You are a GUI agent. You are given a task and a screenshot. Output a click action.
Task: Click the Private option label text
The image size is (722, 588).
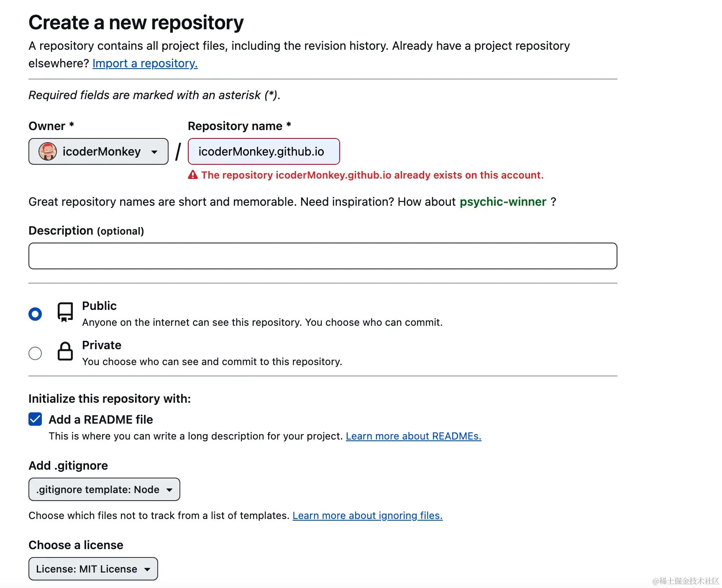(102, 345)
